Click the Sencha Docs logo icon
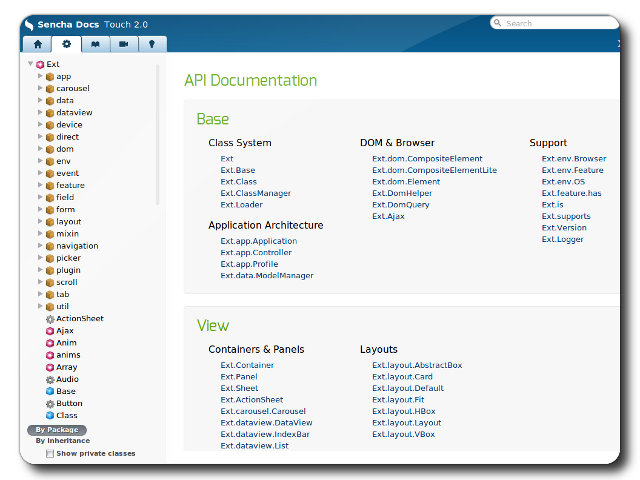 click(x=30, y=24)
